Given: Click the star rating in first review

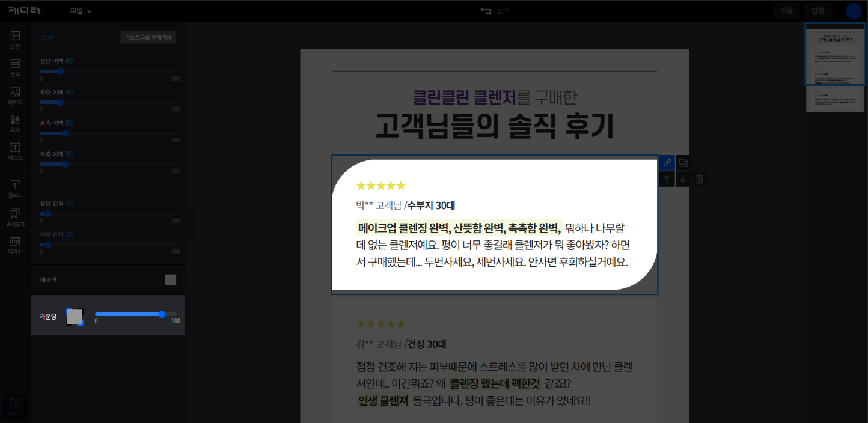Looking at the screenshot, I should coord(381,186).
